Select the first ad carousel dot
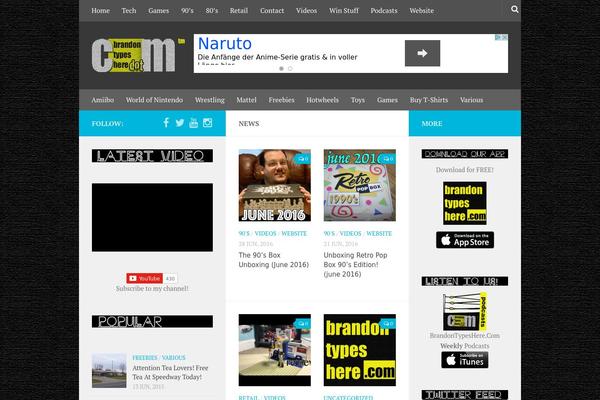 281,69
